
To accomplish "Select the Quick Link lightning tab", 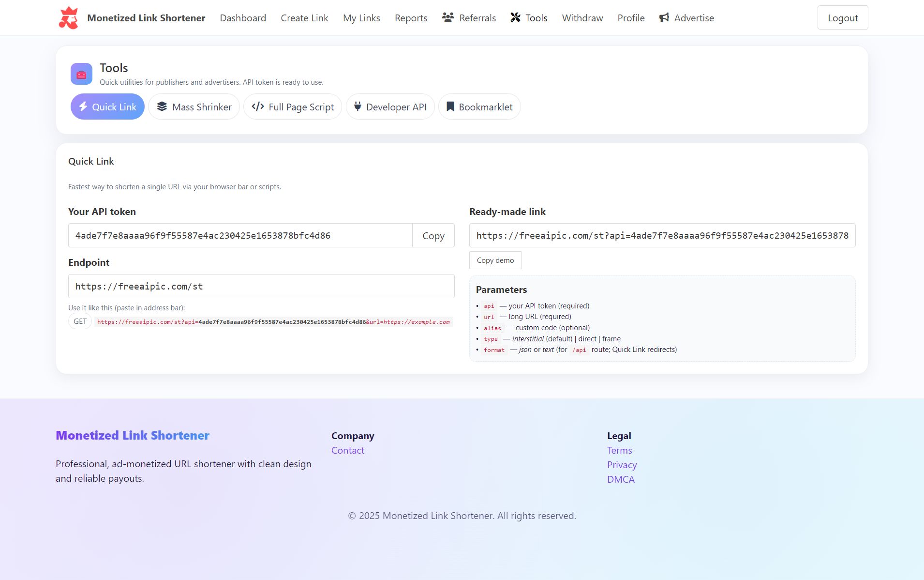I will tap(107, 107).
